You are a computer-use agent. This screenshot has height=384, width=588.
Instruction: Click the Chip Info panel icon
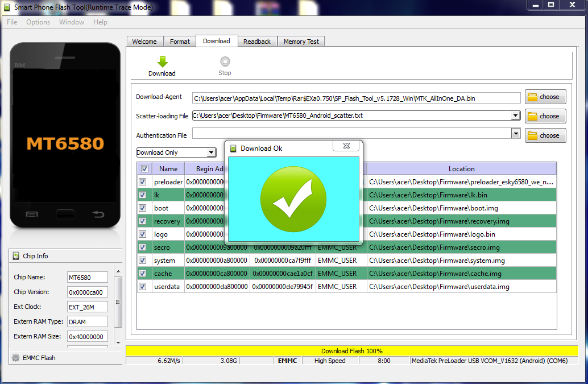[16, 256]
